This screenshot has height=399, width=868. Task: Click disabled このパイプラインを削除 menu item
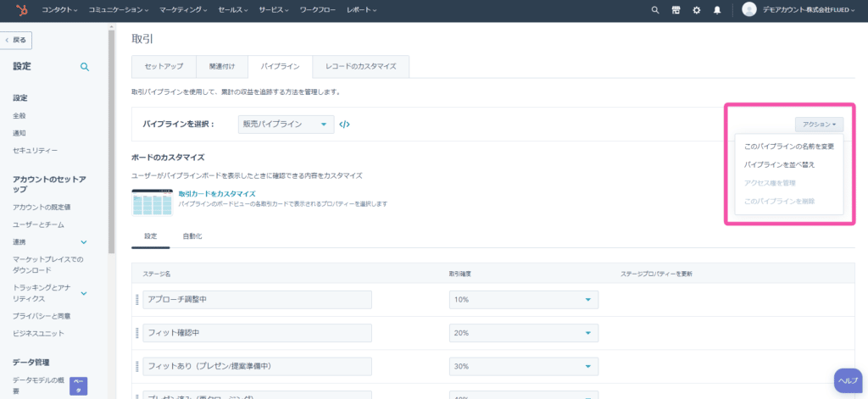[x=789, y=202]
